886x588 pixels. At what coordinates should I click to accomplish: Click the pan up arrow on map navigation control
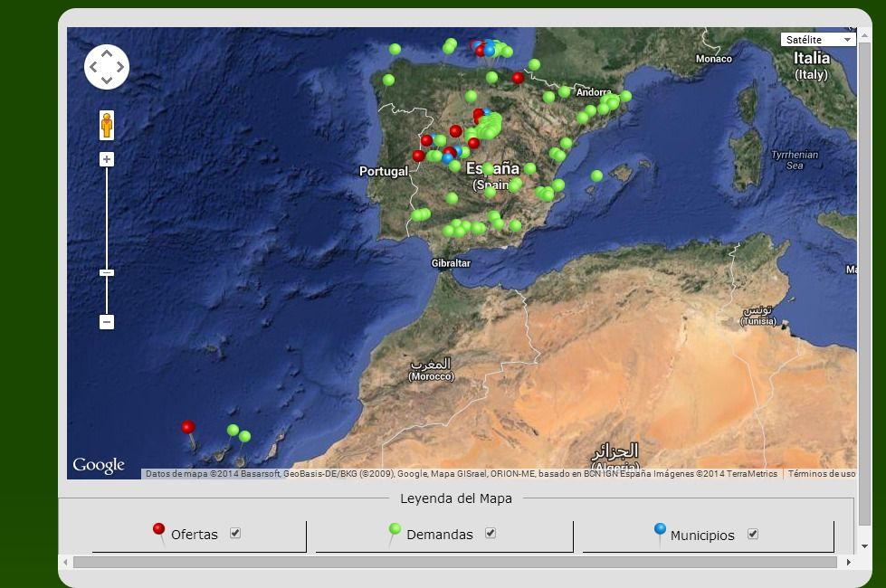(x=107, y=53)
